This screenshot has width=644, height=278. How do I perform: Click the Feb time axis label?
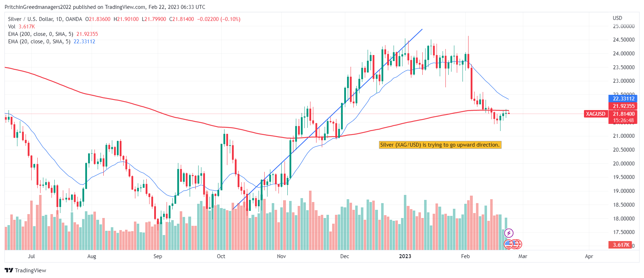[465, 256]
